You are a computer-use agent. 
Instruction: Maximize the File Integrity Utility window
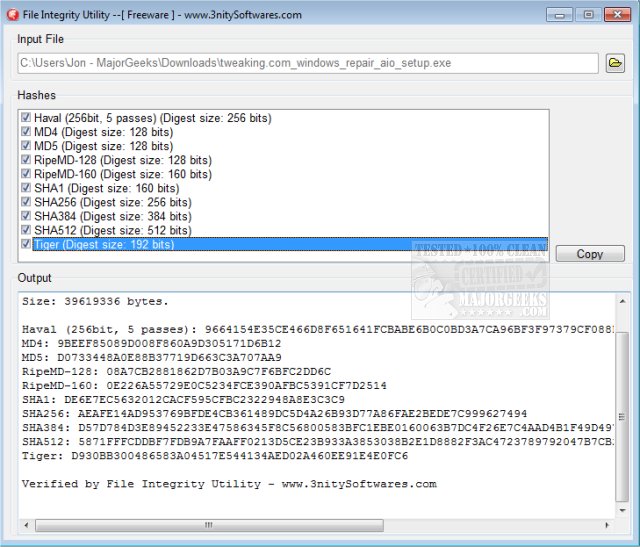588,15
